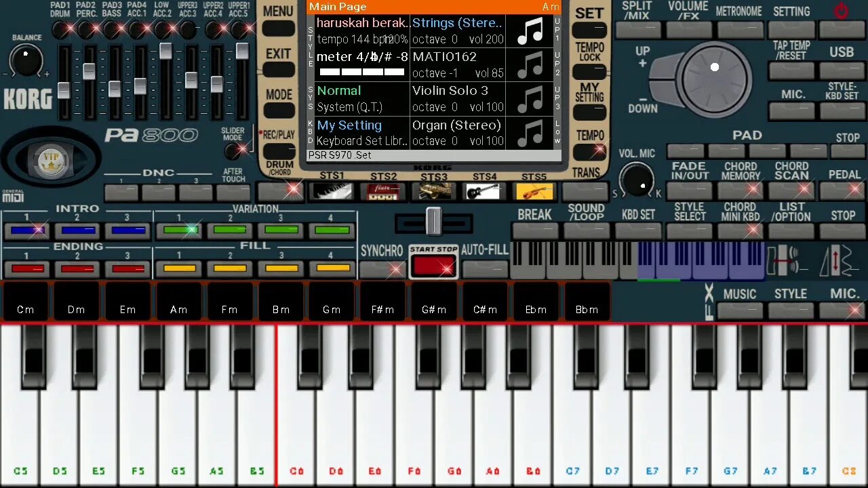Select the STS3 saxophone icon
The width and height of the screenshot is (868, 488).
click(x=434, y=191)
